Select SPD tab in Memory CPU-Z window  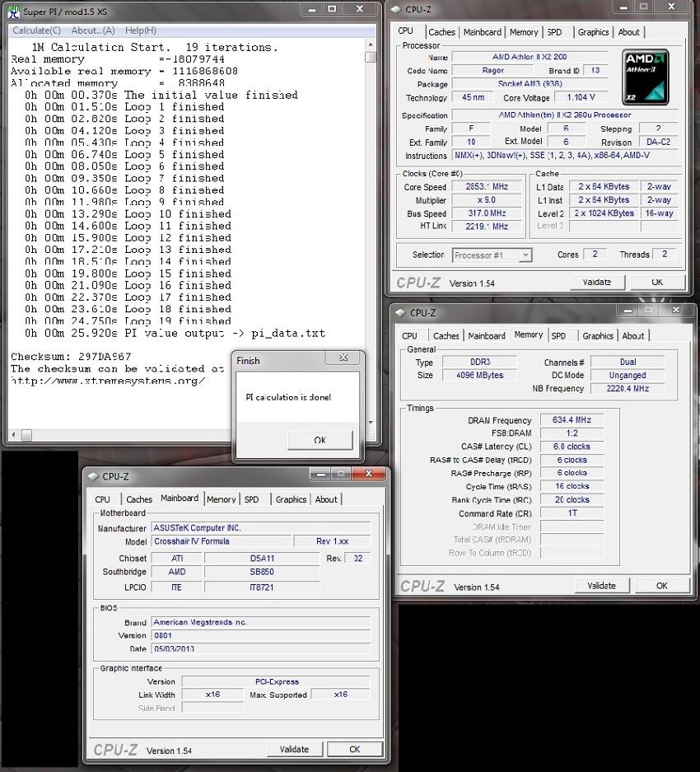[x=558, y=336]
